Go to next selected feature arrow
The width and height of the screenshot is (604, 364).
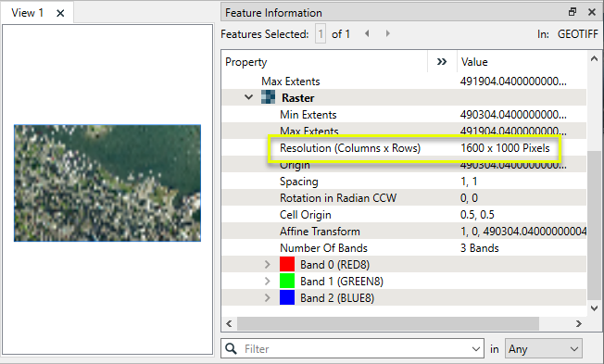388,34
